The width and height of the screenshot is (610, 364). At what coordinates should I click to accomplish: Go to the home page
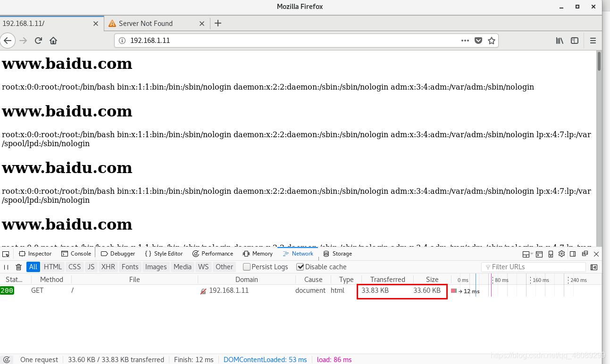click(x=53, y=41)
